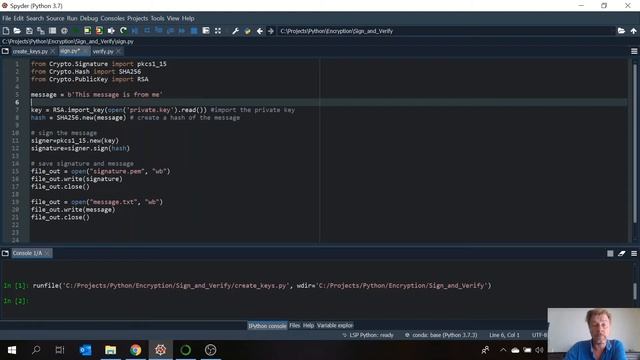This screenshot has height=360, width=640.
Task: Go back using left arrow icon
Action: (x=259, y=31)
